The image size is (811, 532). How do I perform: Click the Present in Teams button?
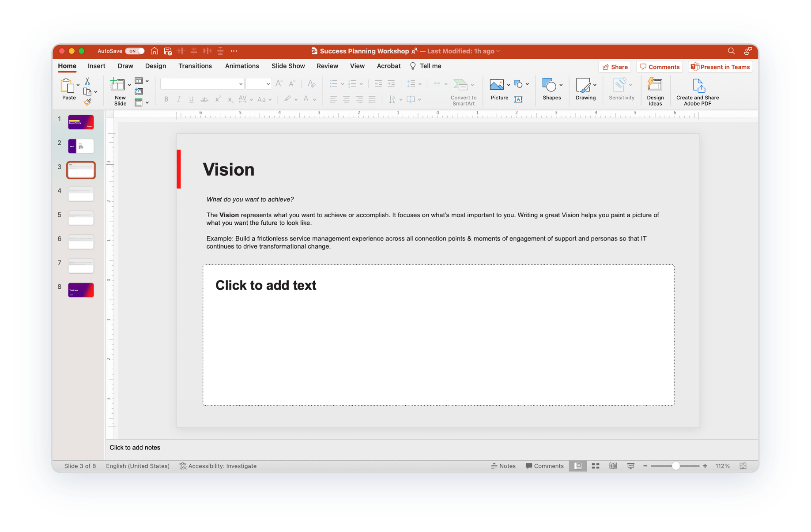pyautogui.click(x=720, y=67)
